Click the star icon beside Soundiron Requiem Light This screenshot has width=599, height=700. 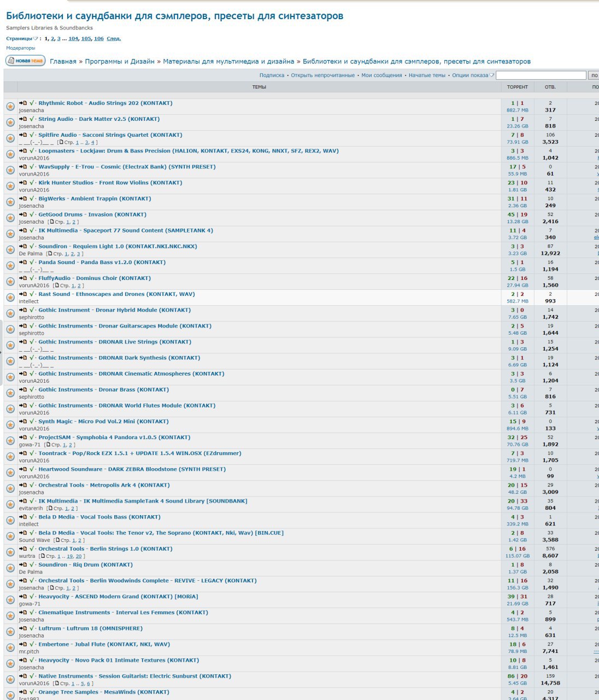click(10, 250)
